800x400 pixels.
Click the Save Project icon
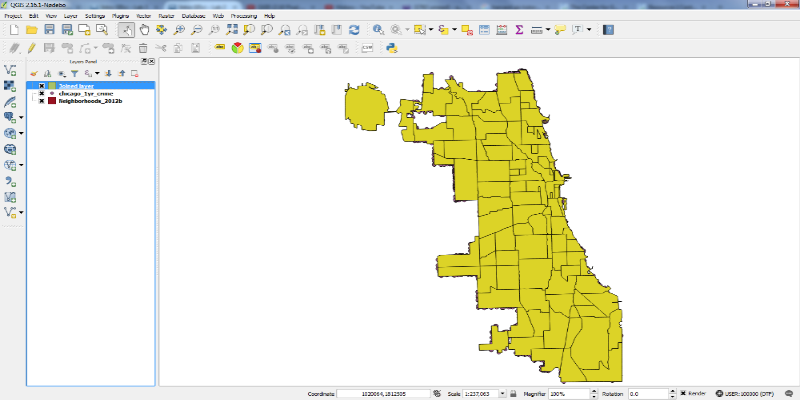[49, 30]
